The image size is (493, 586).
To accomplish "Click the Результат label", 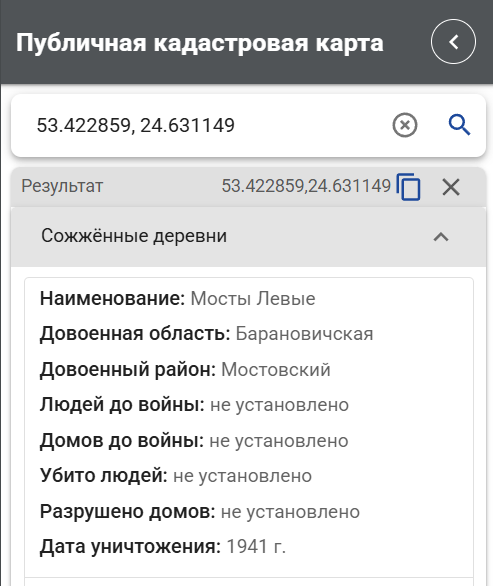I will 62,186.
